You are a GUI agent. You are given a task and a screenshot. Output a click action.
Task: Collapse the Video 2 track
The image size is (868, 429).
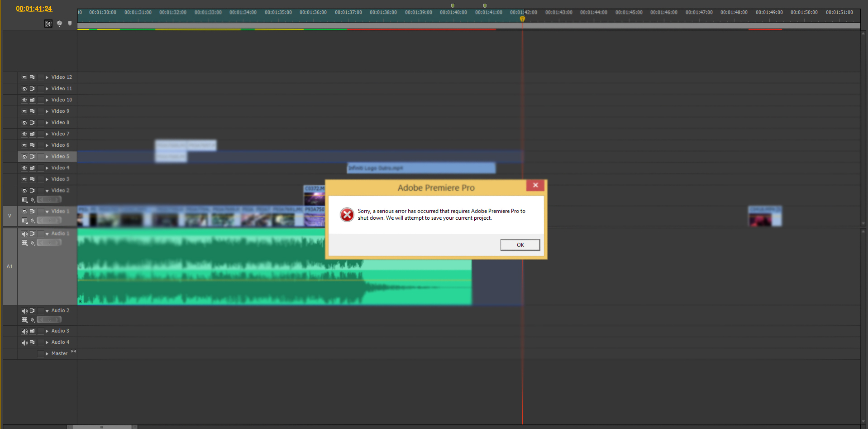(x=47, y=191)
